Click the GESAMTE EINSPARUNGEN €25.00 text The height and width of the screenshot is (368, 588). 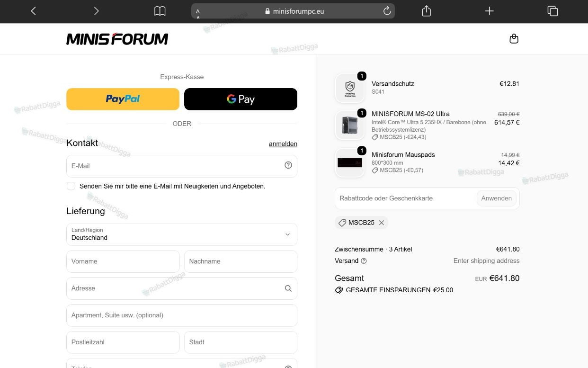point(400,290)
